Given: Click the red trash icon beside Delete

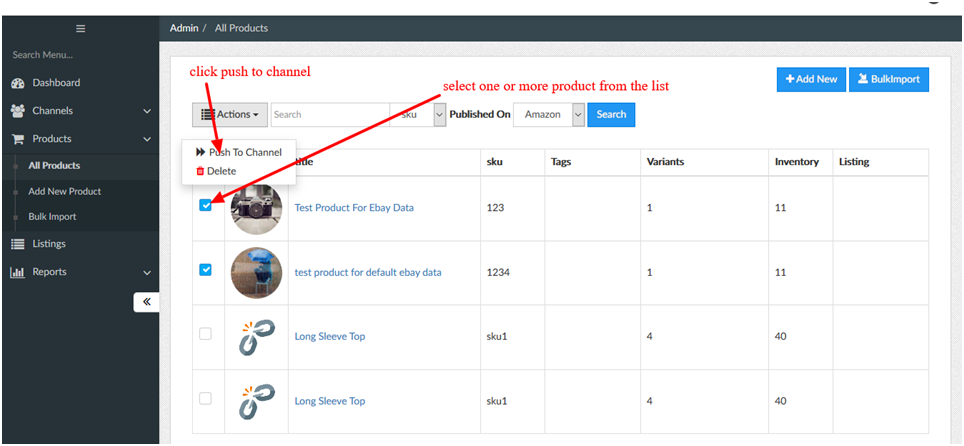Looking at the screenshot, I should click(x=200, y=172).
